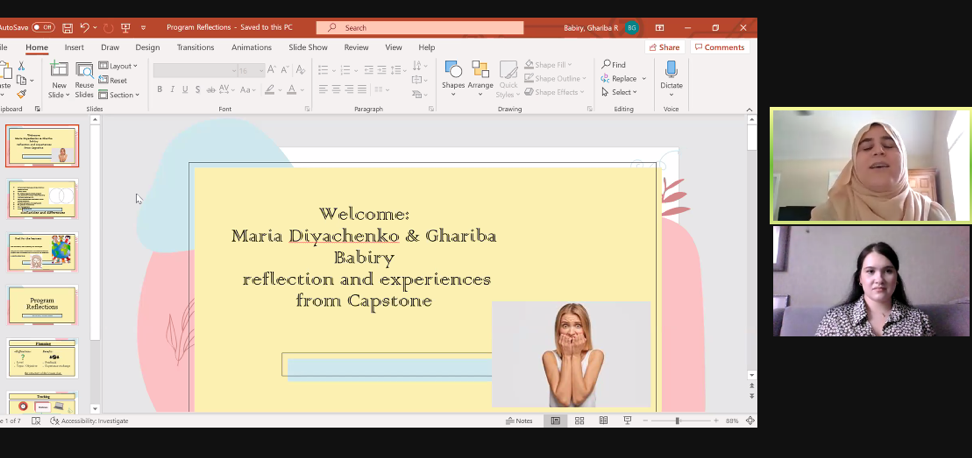This screenshot has width=972, height=458.
Task: Start Slide Show from status bar icon
Action: coord(627,421)
